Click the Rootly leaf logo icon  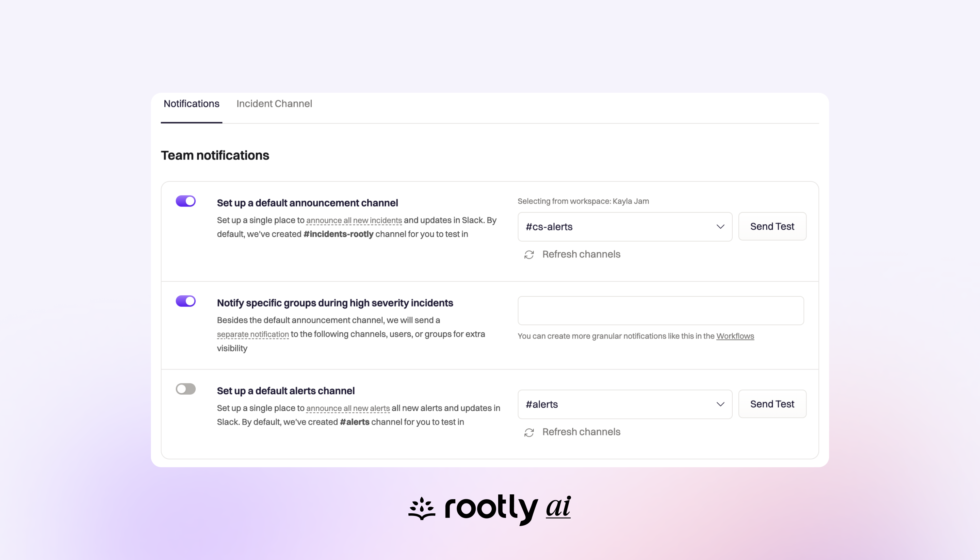(421, 508)
